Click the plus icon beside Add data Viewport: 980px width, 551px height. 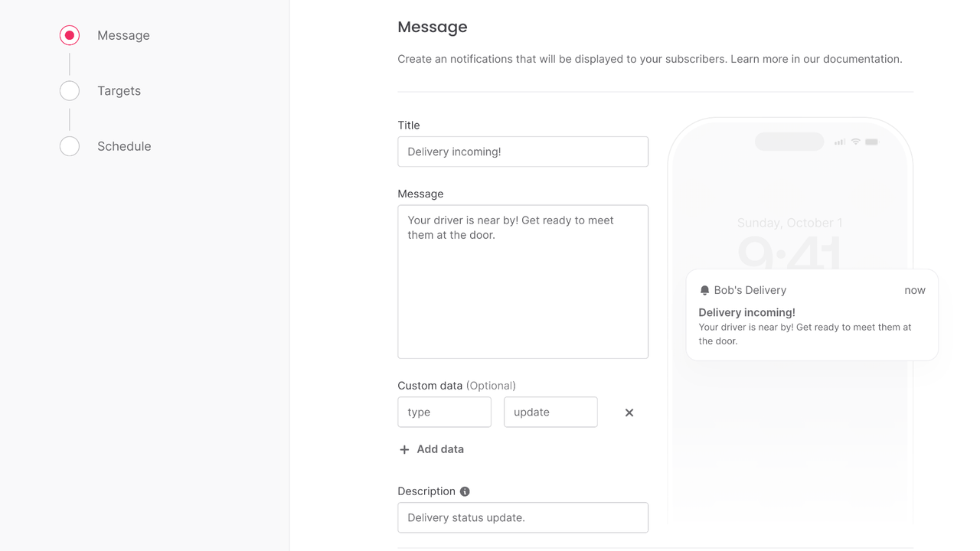pos(404,449)
